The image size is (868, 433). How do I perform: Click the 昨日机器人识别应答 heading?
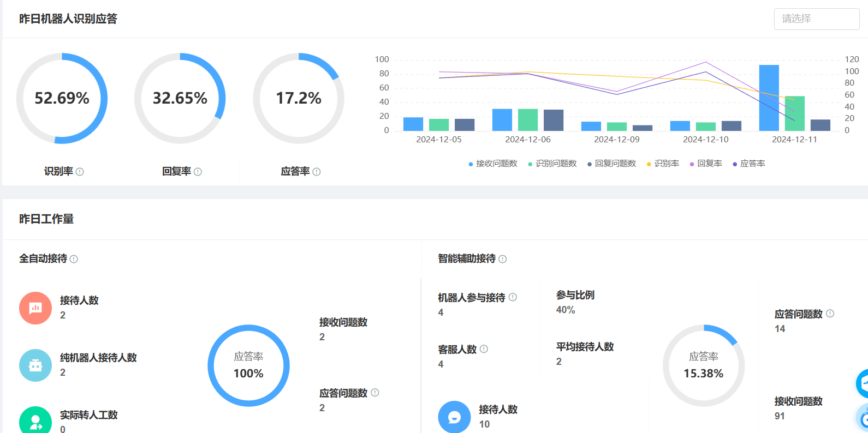click(68, 19)
